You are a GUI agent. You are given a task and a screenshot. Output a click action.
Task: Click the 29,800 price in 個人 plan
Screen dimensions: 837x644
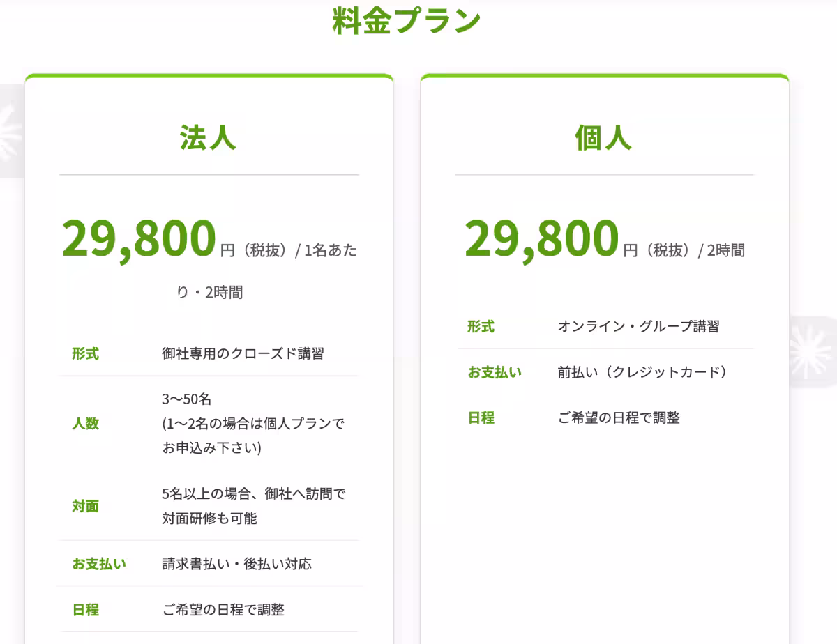pyautogui.click(x=541, y=238)
